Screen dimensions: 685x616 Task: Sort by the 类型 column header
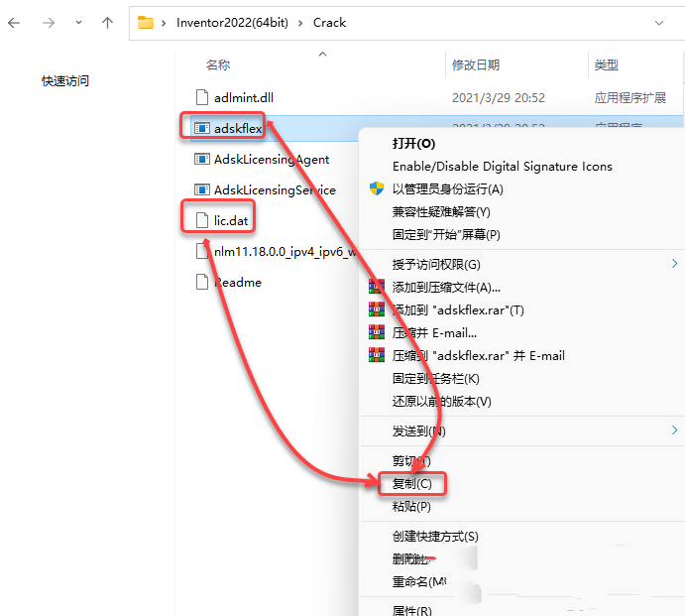[607, 65]
